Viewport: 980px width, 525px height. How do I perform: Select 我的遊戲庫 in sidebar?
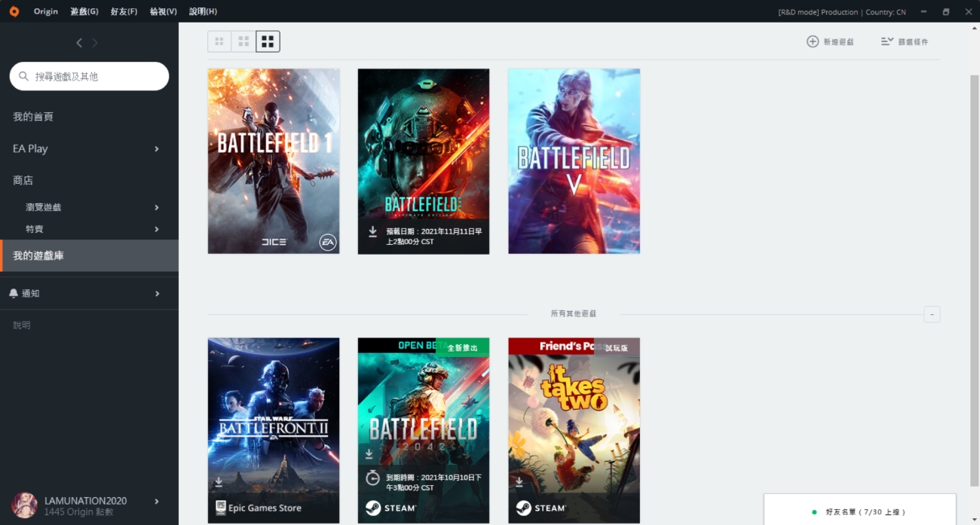(x=89, y=255)
